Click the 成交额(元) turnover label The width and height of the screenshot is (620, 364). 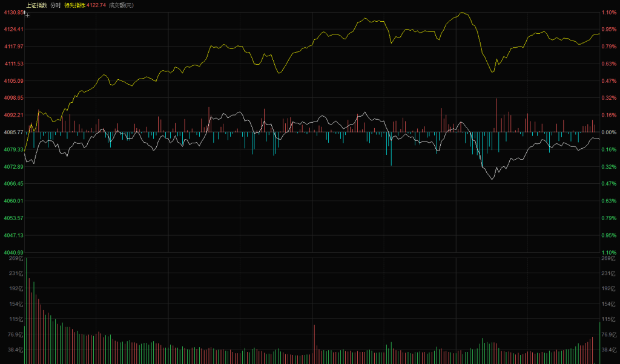tap(122, 5)
